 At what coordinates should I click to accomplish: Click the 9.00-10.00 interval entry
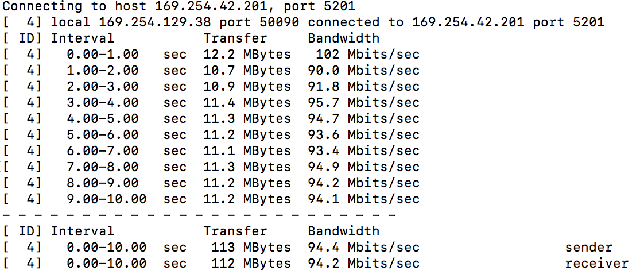(x=106, y=199)
